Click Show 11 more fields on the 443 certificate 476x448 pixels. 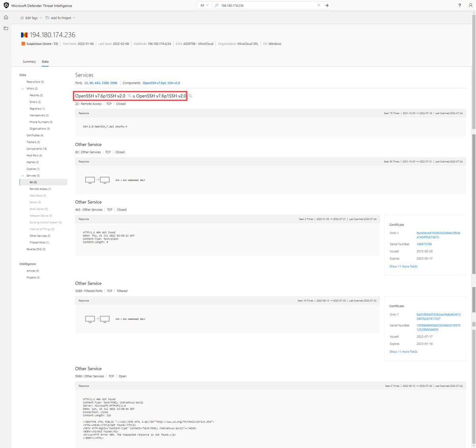(403, 266)
